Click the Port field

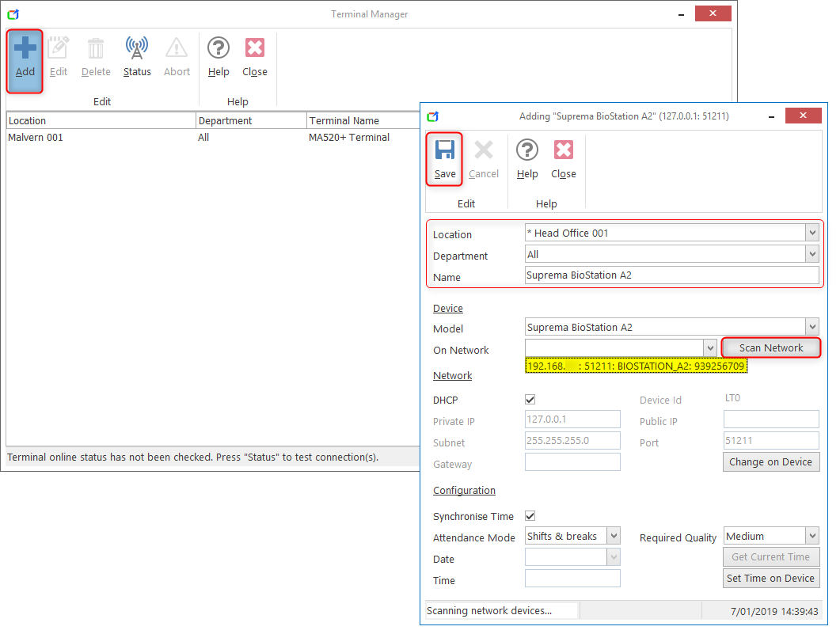click(x=771, y=441)
